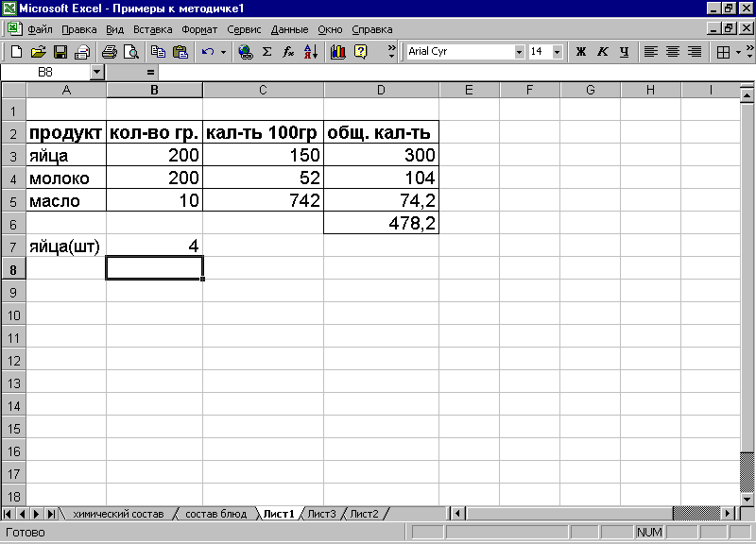
Task: Open the Окно menu
Action: click(x=330, y=29)
